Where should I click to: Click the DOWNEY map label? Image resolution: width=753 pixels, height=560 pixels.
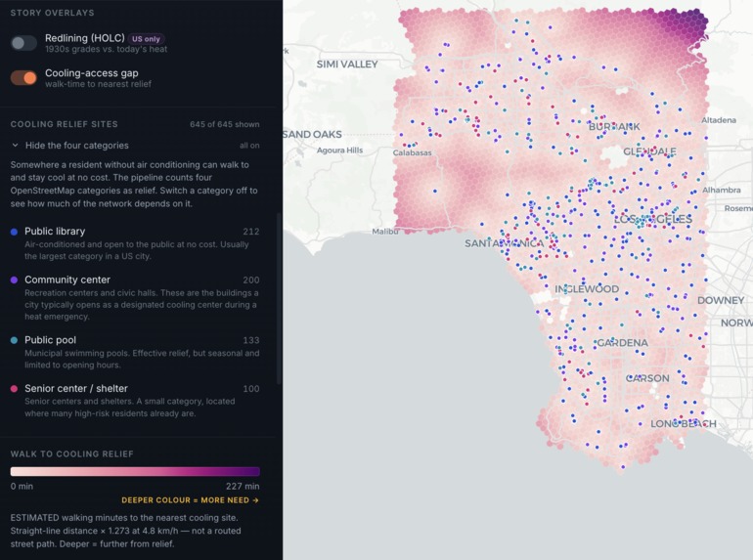tap(721, 300)
